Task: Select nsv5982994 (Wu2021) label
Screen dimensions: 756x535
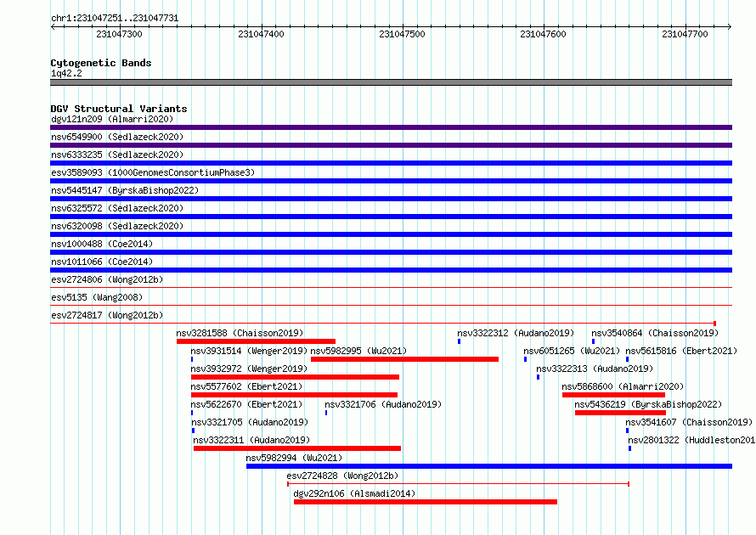Action: pyautogui.click(x=294, y=458)
